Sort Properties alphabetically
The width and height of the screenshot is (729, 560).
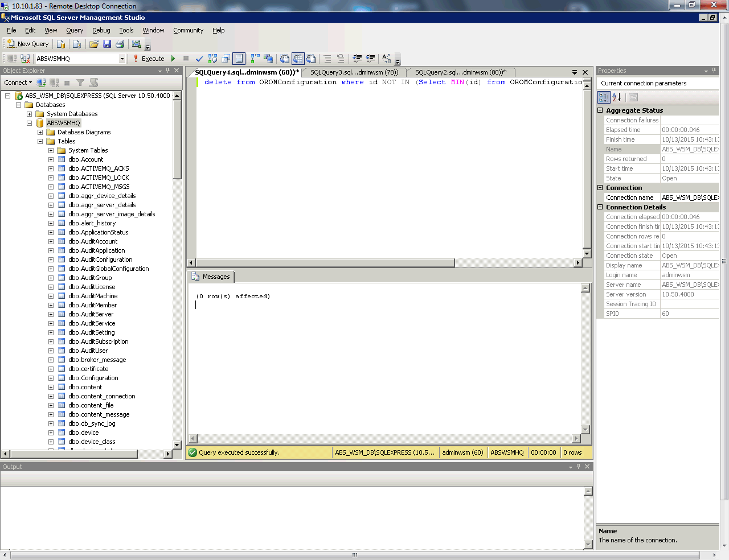617,97
